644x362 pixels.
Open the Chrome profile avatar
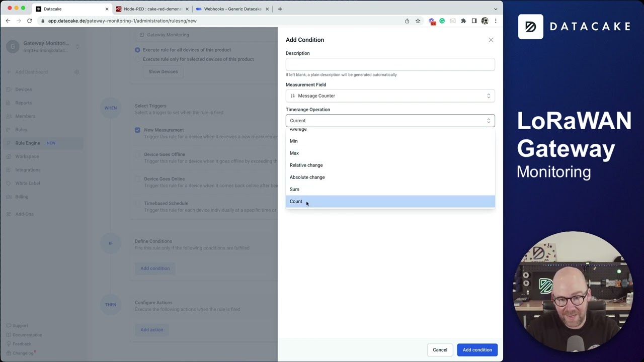tap(485, 21)
